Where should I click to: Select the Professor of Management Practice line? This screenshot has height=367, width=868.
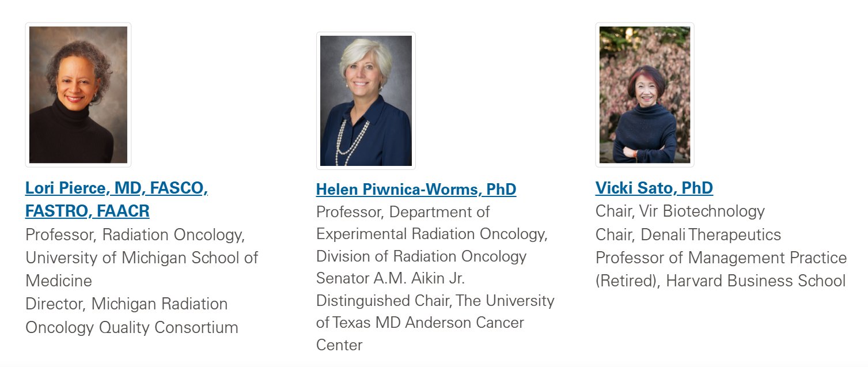point(721,258)
